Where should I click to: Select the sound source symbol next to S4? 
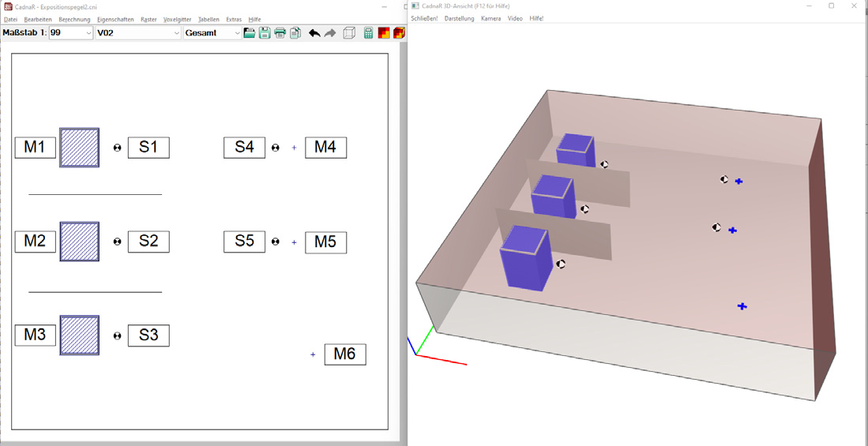[275, 148]
